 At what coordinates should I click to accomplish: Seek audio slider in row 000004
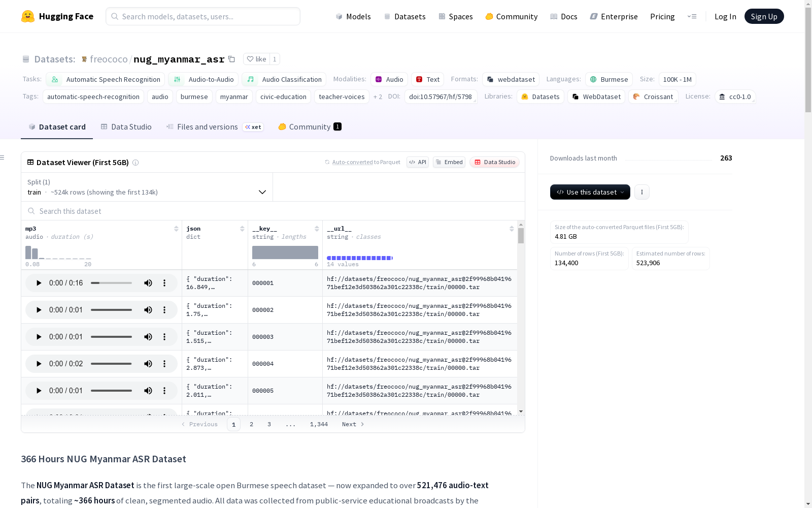[111, 364]
